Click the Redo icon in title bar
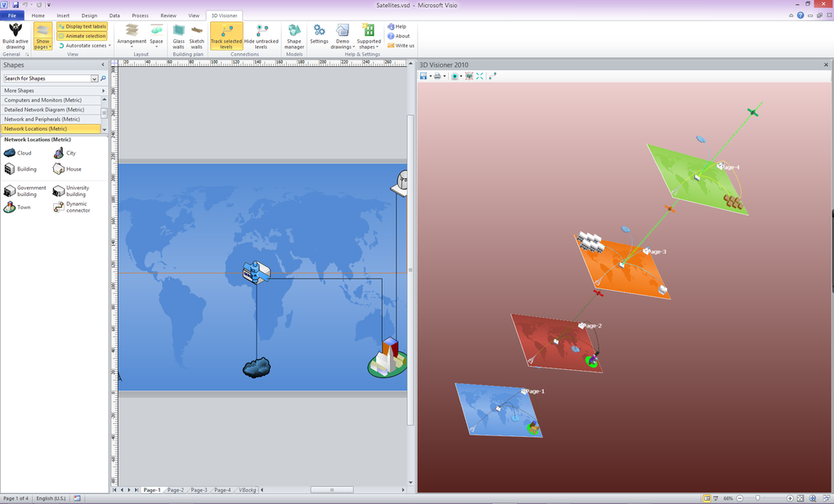Viewport: 834px width, 504px height. (38, 5)
